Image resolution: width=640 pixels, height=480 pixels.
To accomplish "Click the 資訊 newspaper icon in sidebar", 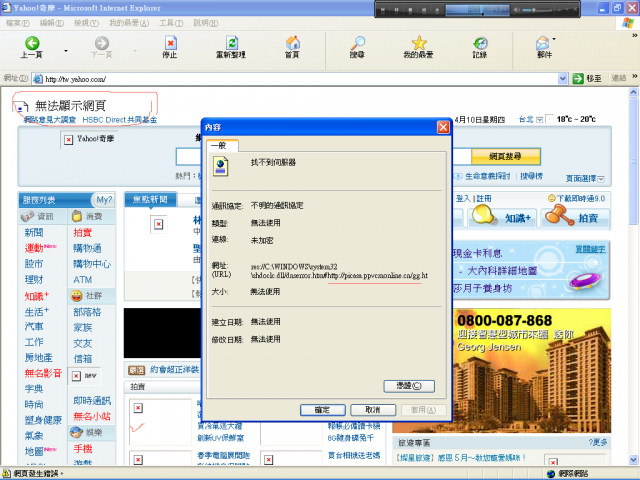I will tap(27, 216).
